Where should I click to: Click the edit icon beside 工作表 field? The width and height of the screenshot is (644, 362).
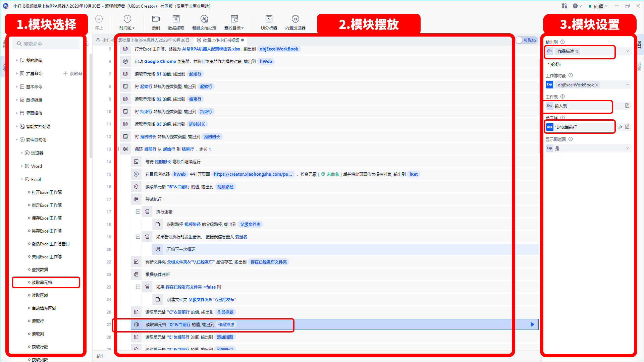pos(627,106)
